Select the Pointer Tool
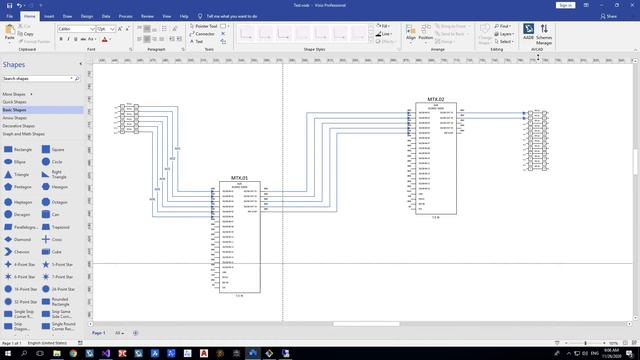The width and height of the screenshot is (640, 360). coord(204,26)
